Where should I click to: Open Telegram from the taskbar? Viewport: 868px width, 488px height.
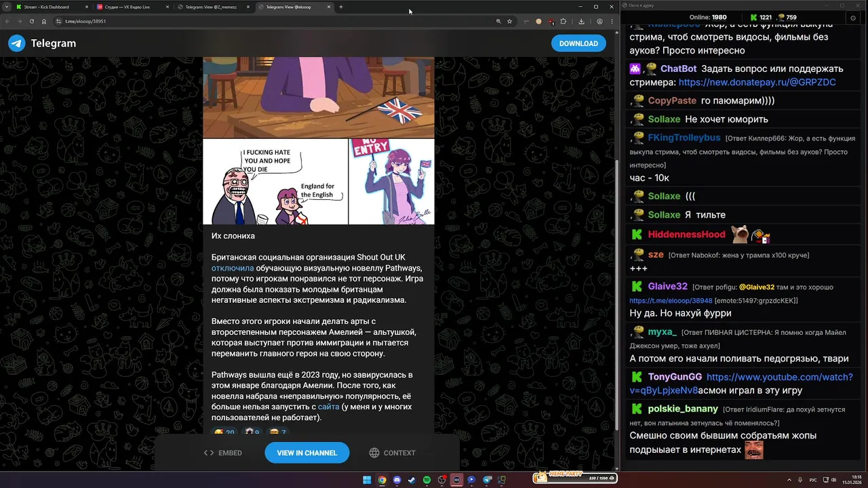click(487, 480)
